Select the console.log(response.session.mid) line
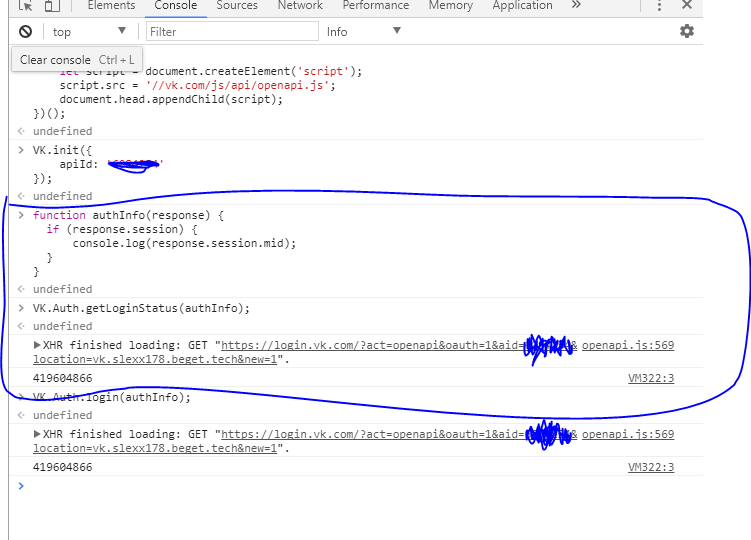Screen dimensions: 751x540 click(x=184, y=243)
